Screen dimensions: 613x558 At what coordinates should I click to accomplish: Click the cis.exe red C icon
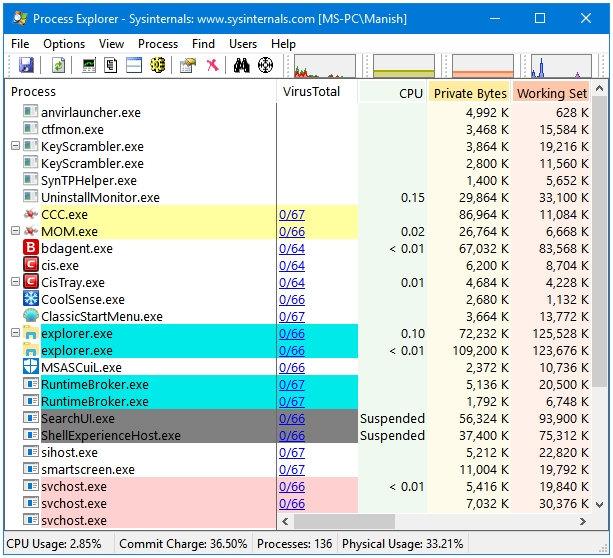click(31, 265)
